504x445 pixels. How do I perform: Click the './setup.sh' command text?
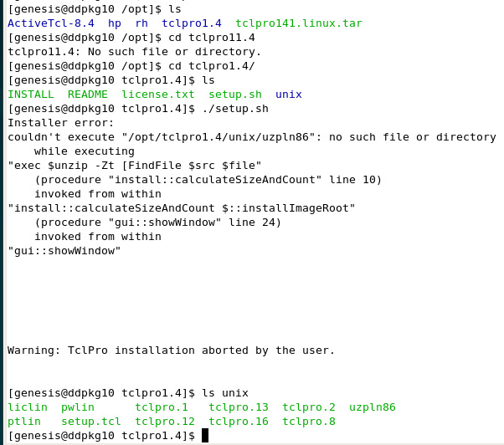click(235, 109)
